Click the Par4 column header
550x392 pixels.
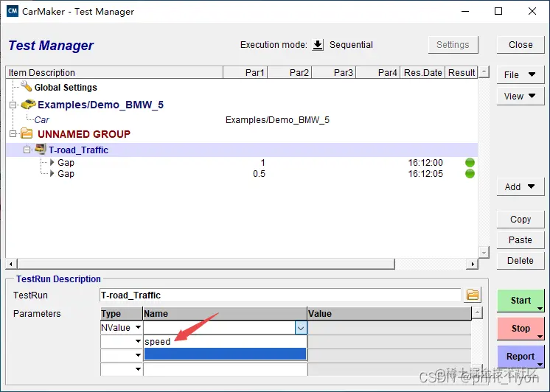tap(377, 73)
